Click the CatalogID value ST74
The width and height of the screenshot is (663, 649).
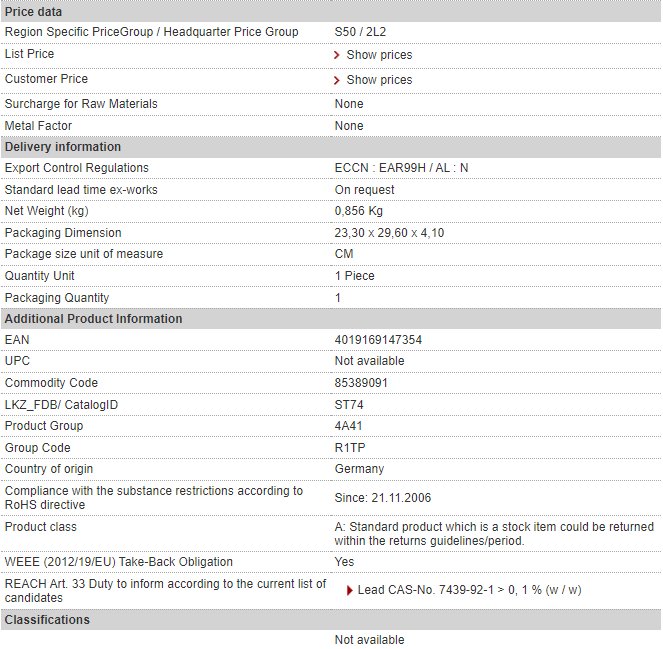349,405
